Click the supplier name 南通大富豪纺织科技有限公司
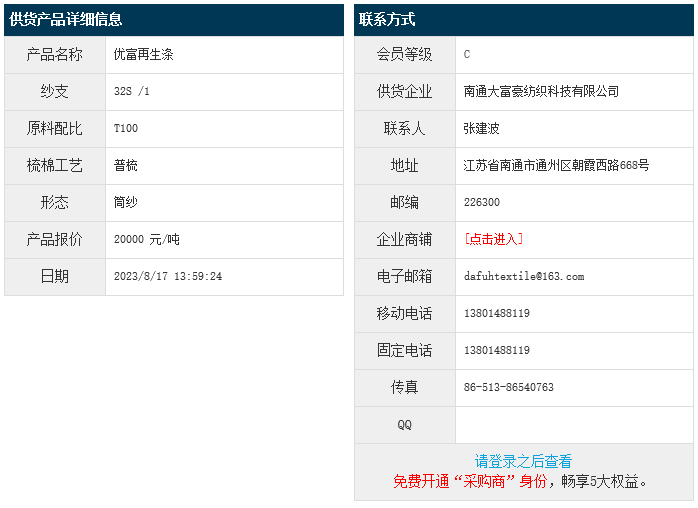 click(541, 91)
